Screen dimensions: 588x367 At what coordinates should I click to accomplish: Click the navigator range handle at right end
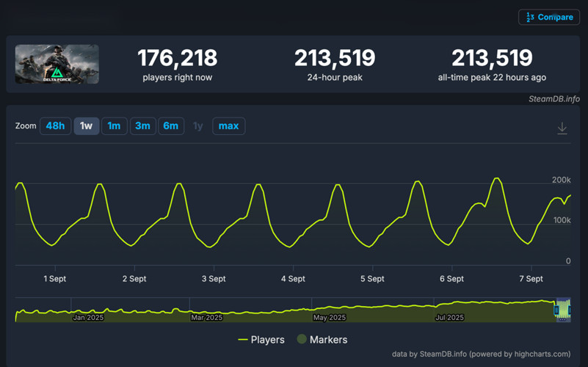(570, 310)
